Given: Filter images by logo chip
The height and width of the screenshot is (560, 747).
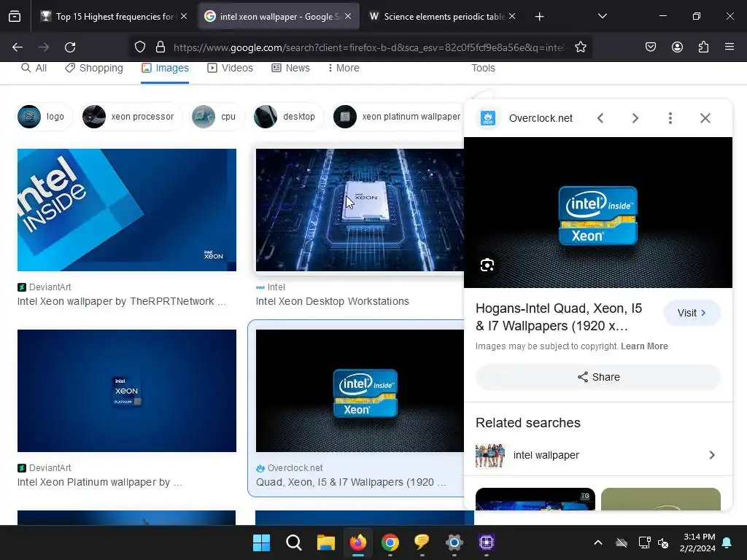Looking at the screenshot, I should pos(44,117).
